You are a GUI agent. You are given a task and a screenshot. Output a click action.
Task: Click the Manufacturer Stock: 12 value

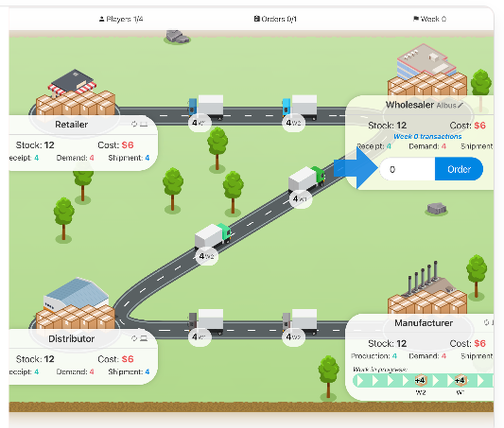tap(387, 343)
